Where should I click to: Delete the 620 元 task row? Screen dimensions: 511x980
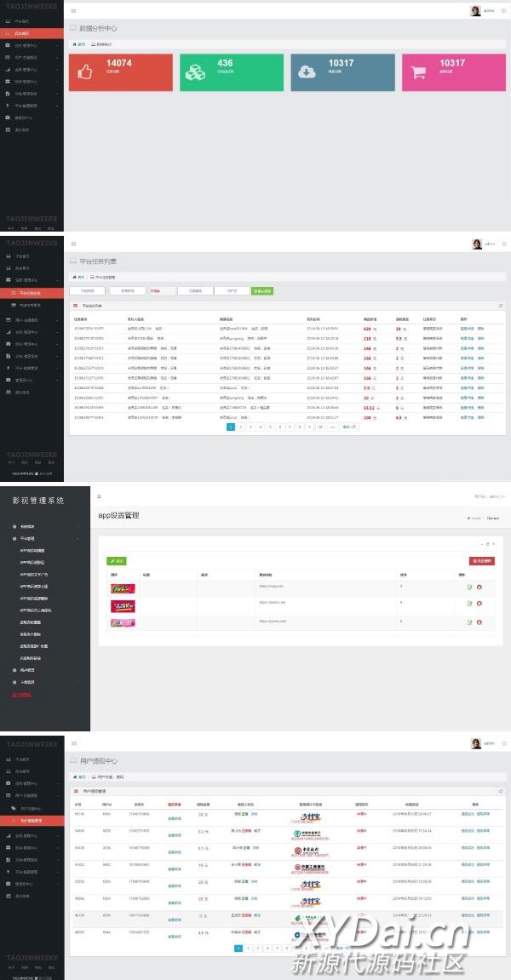[481, 328]
